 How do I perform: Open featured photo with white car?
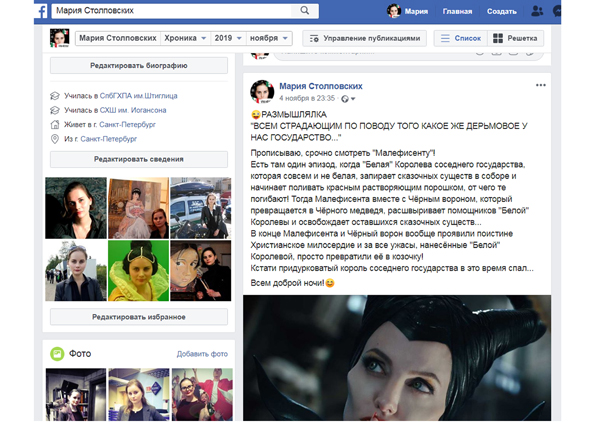[200, 208]
